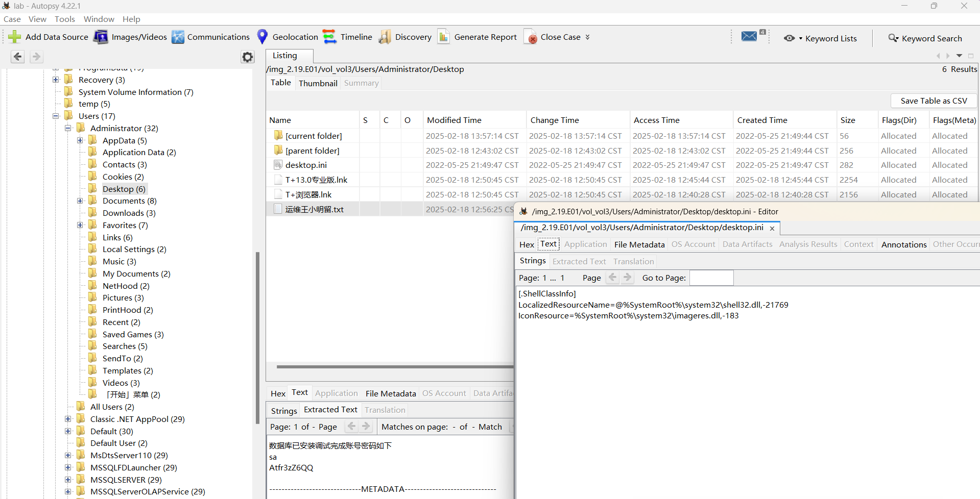Open the notifications envelope icon
This screenshot has height=499, width=980.
coord(750,36)
